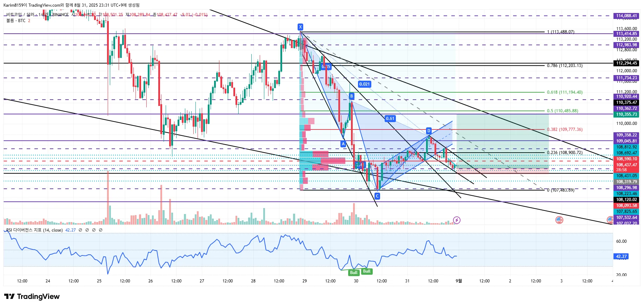This screenshot has height=307, width=644.
Task: Select the 0.021 ratio label
Action: tap(365, 84)
